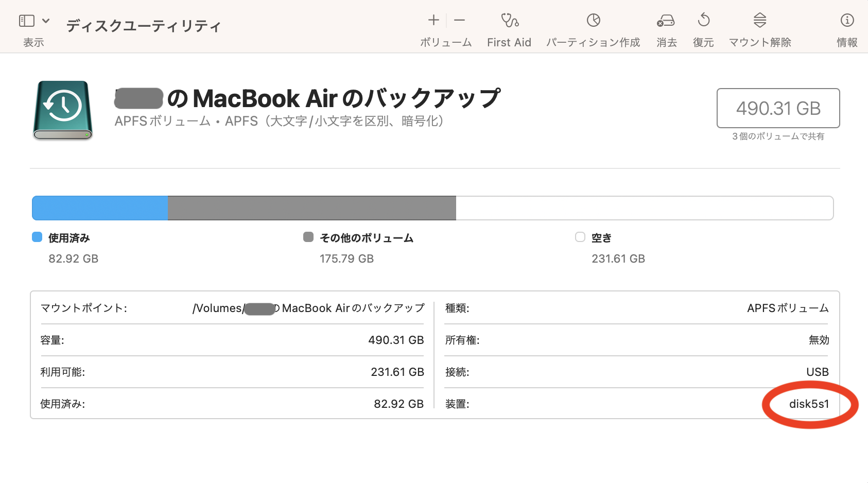Click the First Aid toolbar label
868x483 pixels.
pos(509,42)
